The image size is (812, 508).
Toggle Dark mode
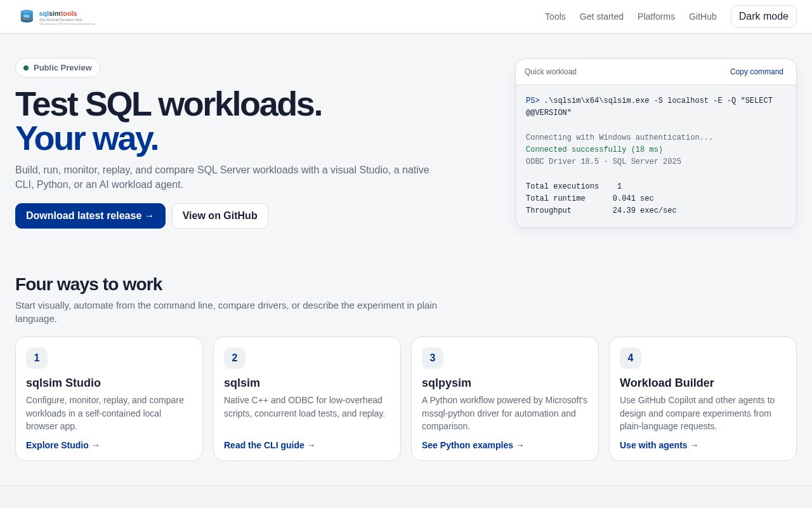tap(764, 17)
